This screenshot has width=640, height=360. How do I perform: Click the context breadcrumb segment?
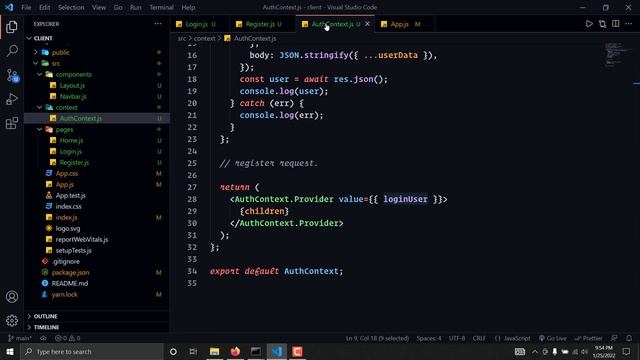(204, 38)
